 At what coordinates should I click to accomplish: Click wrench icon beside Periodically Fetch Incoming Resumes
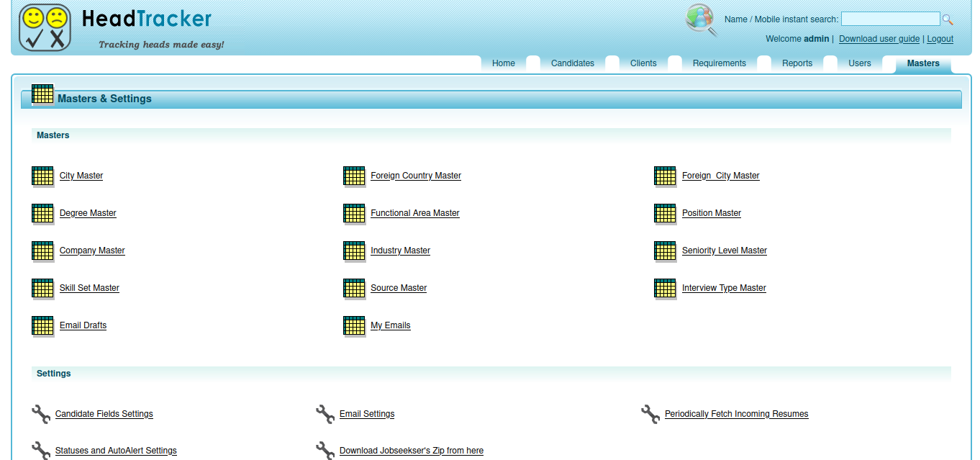click(x=651, y=414)
